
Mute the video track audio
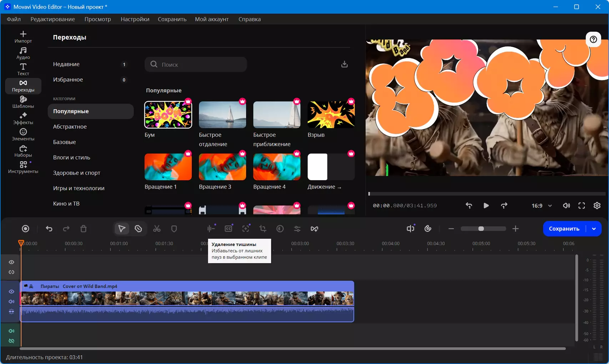click(x=11, y=302)
